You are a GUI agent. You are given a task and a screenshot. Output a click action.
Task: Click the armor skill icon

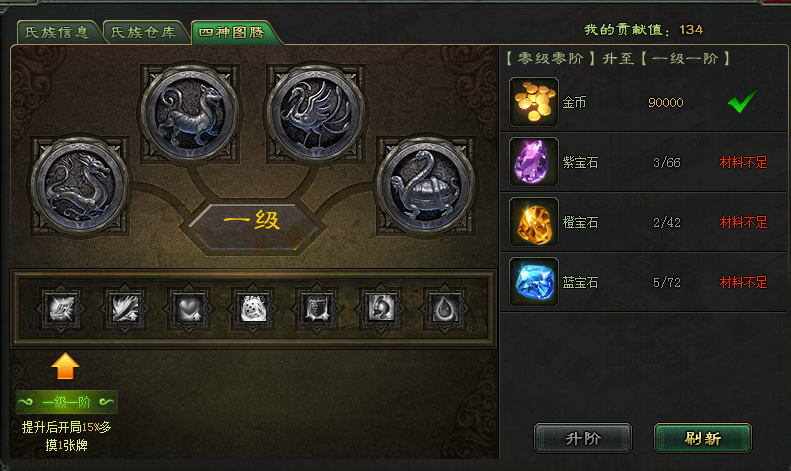click(317, 309)
